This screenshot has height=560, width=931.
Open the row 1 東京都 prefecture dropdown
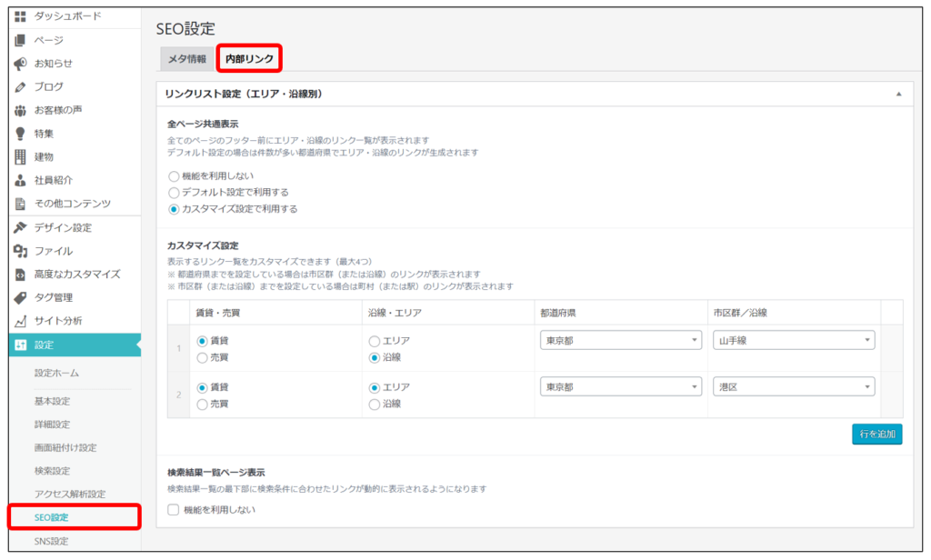coord(620,340)
